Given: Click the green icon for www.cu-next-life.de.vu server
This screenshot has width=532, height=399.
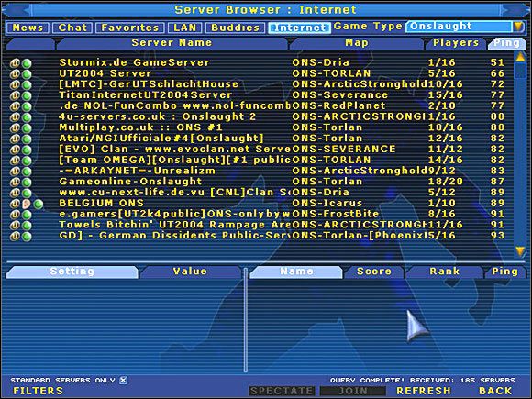Looking at the screenshot, I should (x=27, y=193).
